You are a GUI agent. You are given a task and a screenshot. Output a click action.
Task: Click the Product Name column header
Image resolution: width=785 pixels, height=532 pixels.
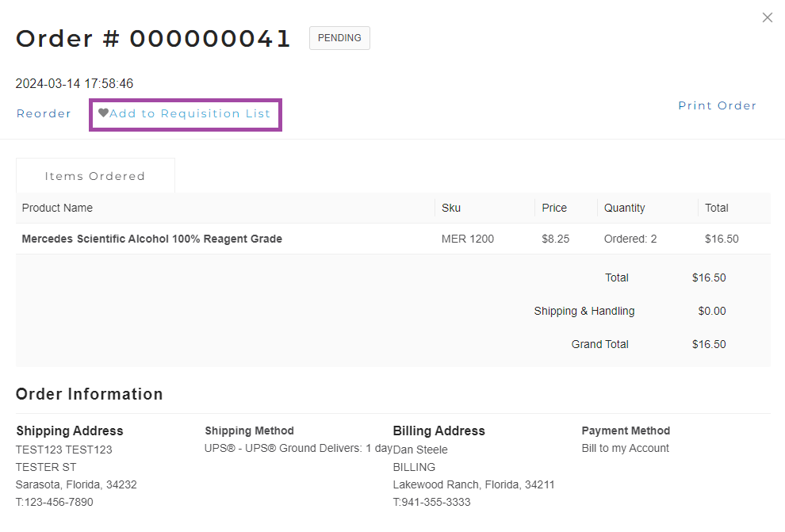pyautogui.click(x=57, y=208)
